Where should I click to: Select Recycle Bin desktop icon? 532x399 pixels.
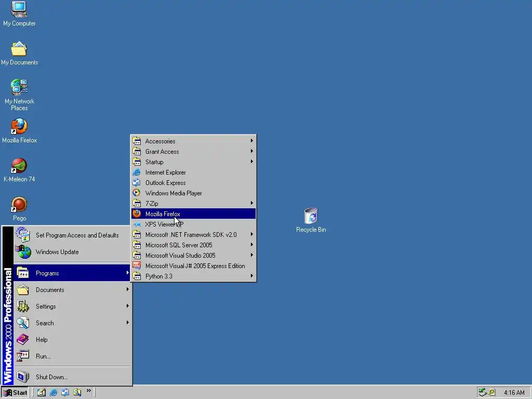[x=311, y=220]
